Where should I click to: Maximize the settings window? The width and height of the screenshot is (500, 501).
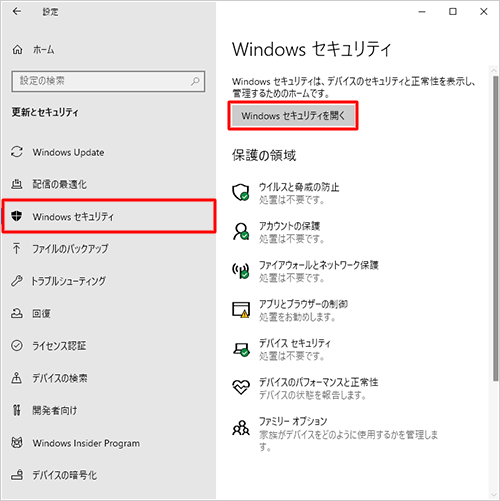coord(453,12)
